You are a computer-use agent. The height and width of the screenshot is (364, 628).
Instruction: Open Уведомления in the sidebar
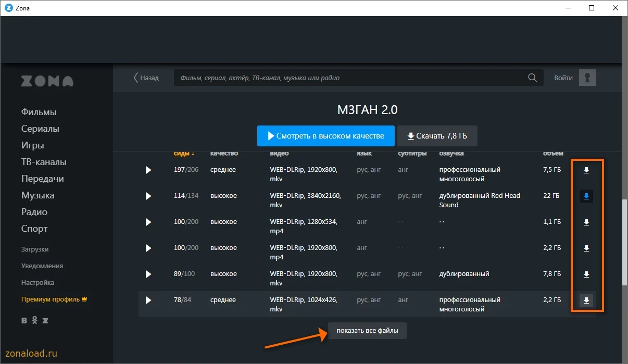pyautogui.click(x=42, y=266)
